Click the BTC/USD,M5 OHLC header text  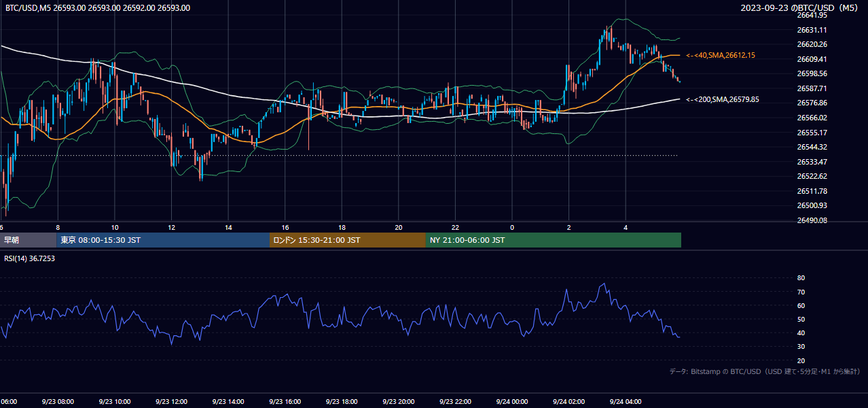tap(98, 8)
